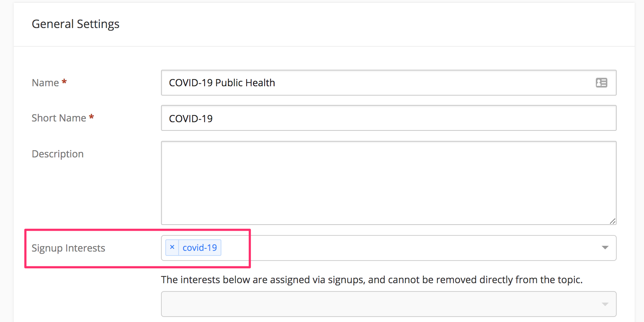Open the Signup Interests dropdown
Image resolution: width=644 pixels, height=322 pixels.
(x=605, y=248)
